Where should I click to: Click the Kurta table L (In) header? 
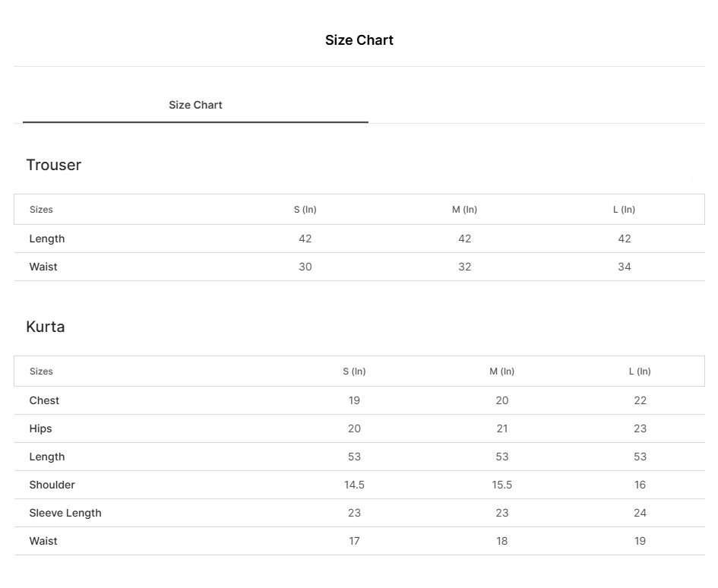click(x=640, y=371)
